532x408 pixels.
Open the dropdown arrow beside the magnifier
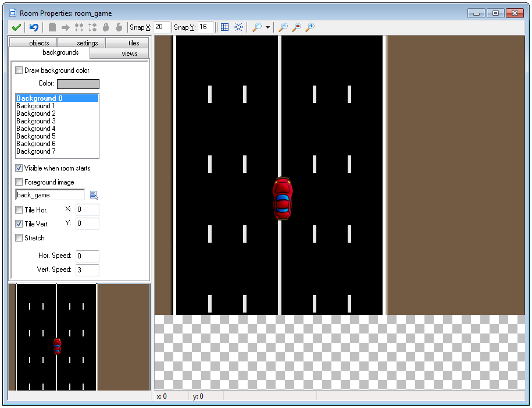tap(267, 27)
